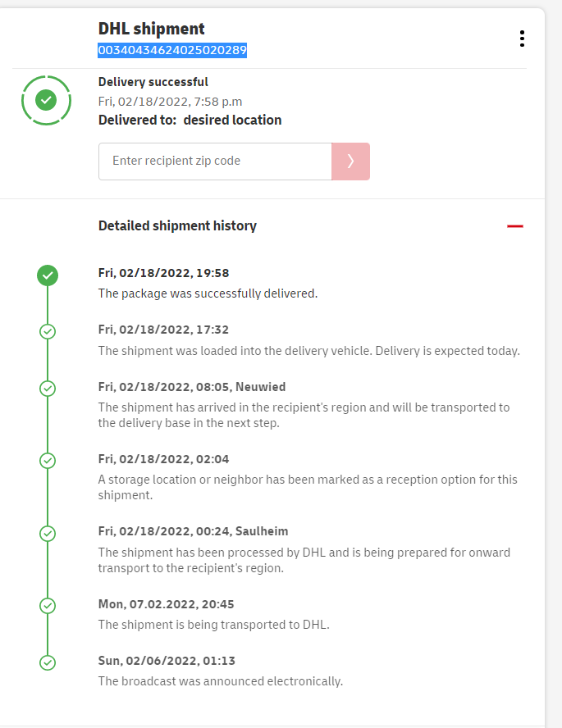Click the checkmark icon for 01:13 event
562x728 pixels.
click(48, 662)
